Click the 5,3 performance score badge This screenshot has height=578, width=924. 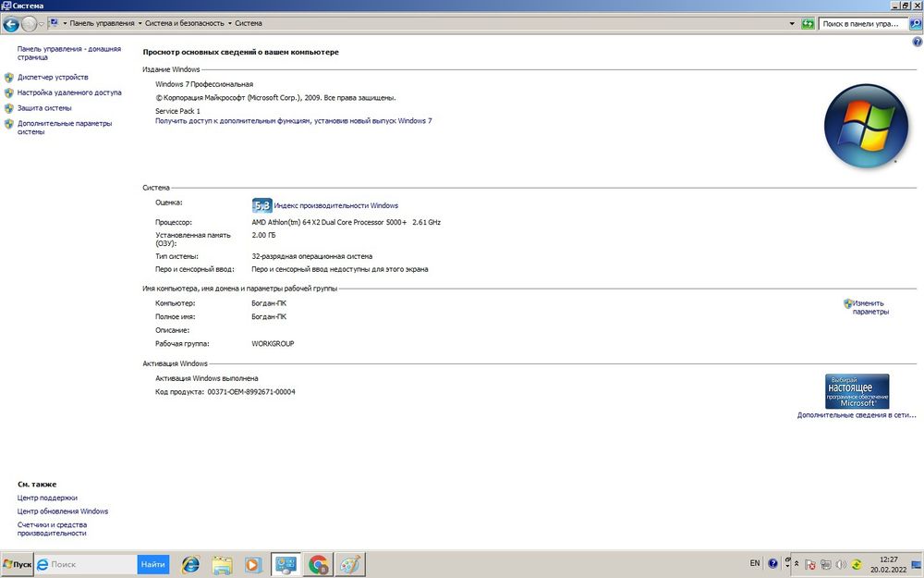point(261,205)
